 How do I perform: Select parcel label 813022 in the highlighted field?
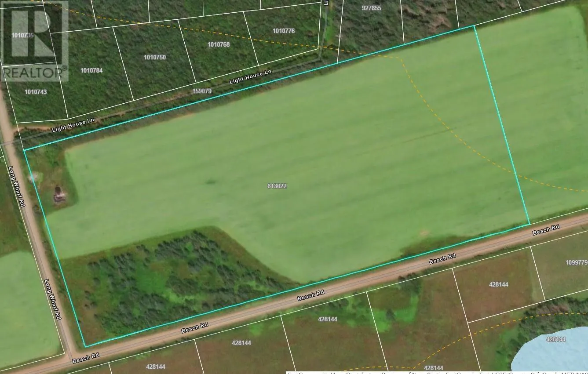[x=277, y=186]
